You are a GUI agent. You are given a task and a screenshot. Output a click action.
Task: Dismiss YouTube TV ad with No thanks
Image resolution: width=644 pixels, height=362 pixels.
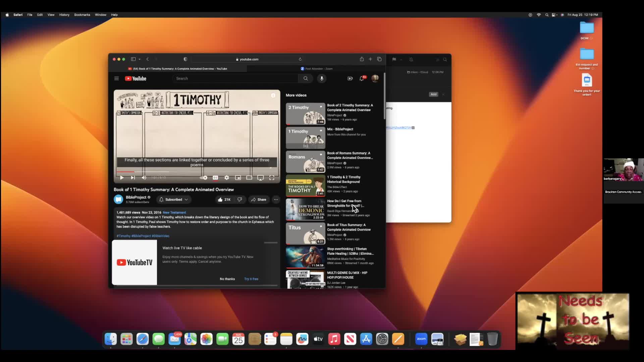[227, 279]
